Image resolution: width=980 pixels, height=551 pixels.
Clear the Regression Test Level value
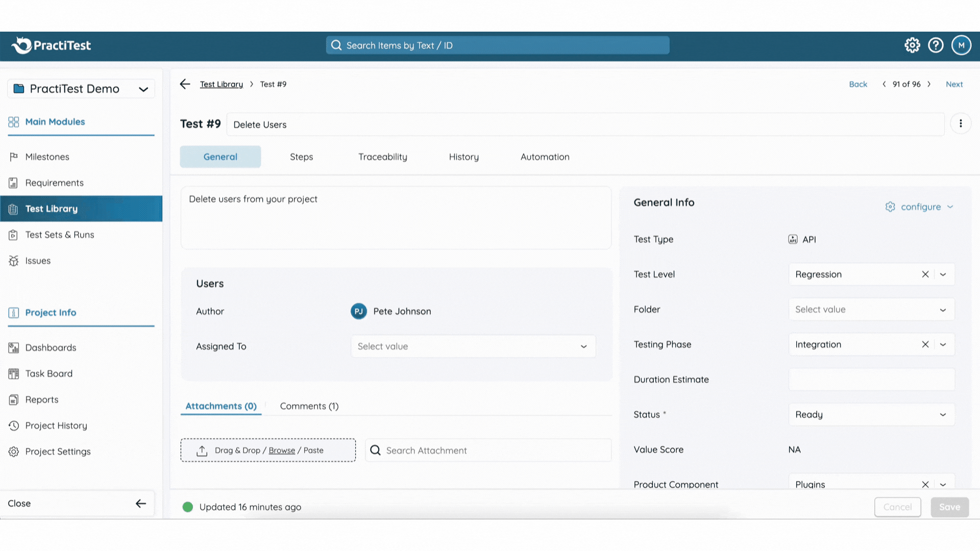click(x=925, y=274)
